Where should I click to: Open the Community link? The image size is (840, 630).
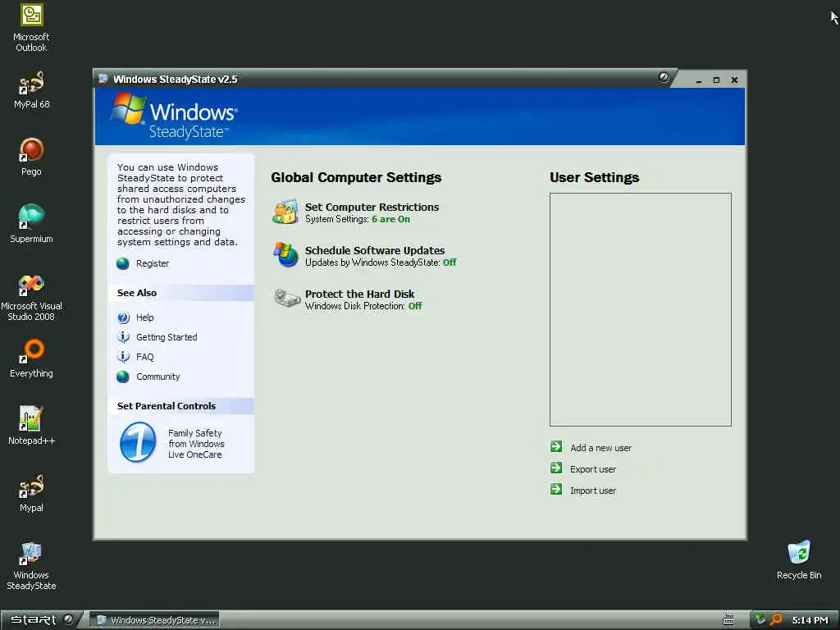(158, 377)
